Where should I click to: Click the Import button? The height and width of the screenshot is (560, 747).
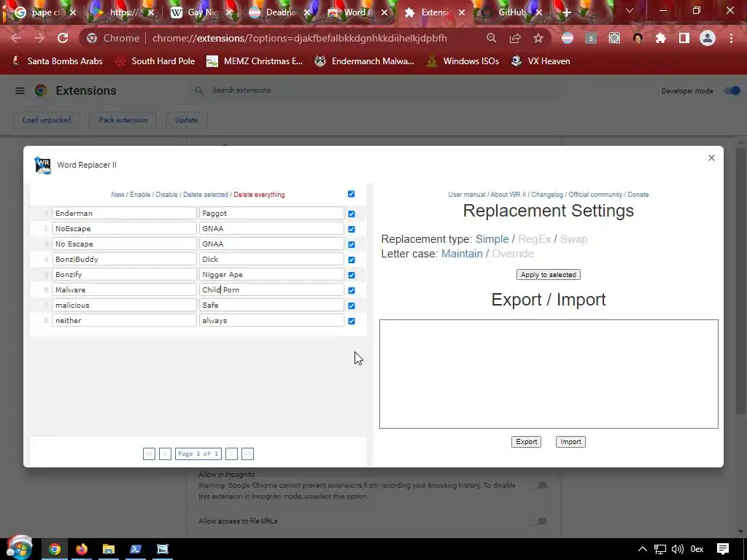coord(570,442)
